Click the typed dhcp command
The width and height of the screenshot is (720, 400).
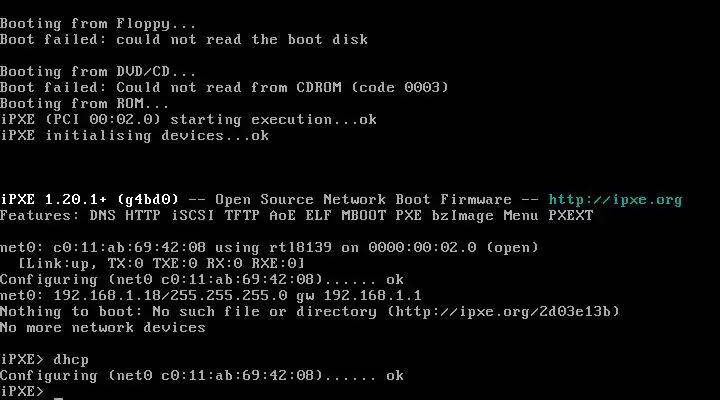[x=71, y=360]
